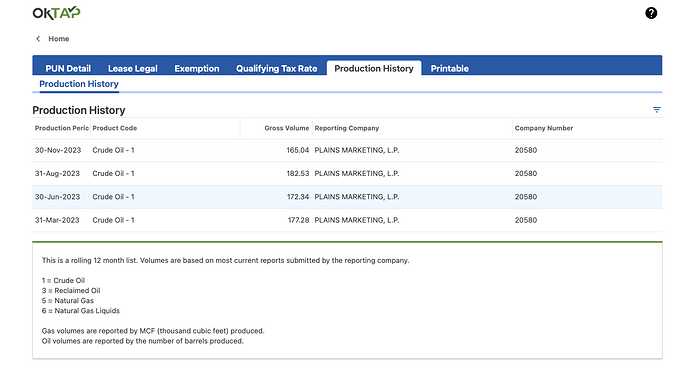Click gross volume value 165.04
Viewport: 690px width, 370px height.
coord(298,150)
